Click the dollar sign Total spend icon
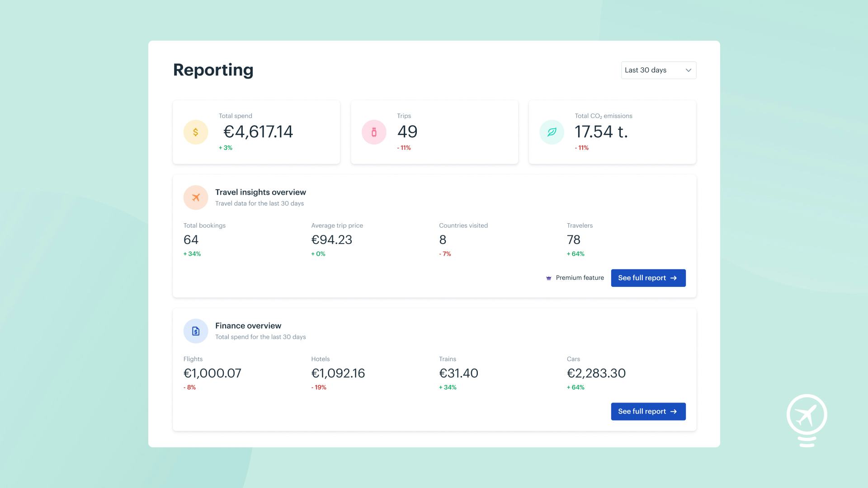 pos(195,132)
